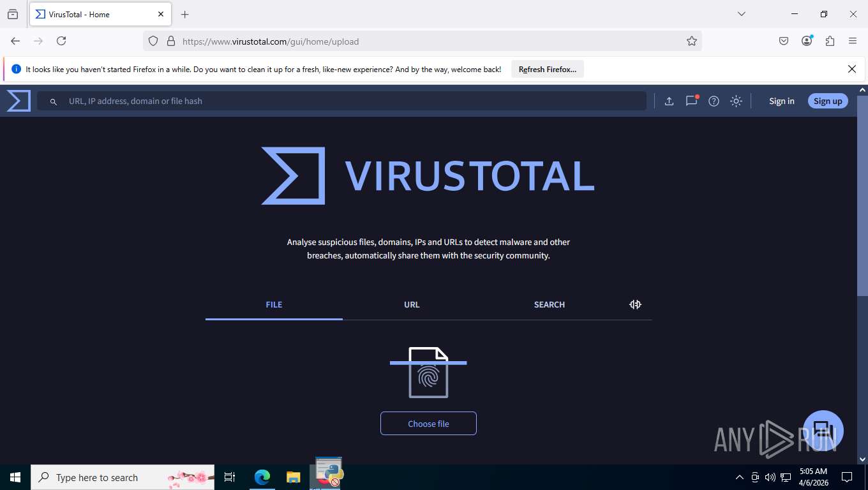Open the volume speaker tray icon
This screenshot has width=868, height=490.
(770, 477)
